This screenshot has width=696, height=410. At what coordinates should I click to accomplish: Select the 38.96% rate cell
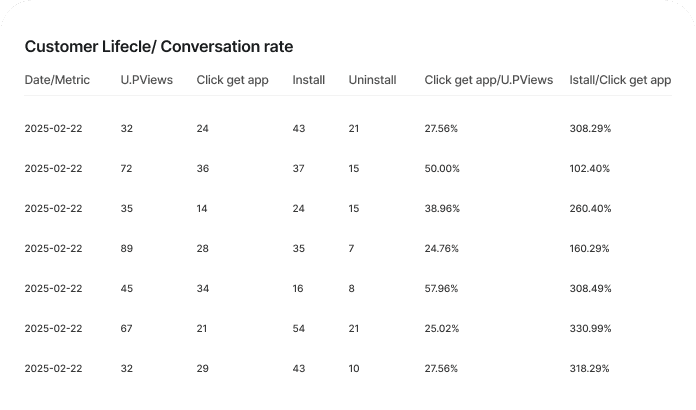point(442,209)
